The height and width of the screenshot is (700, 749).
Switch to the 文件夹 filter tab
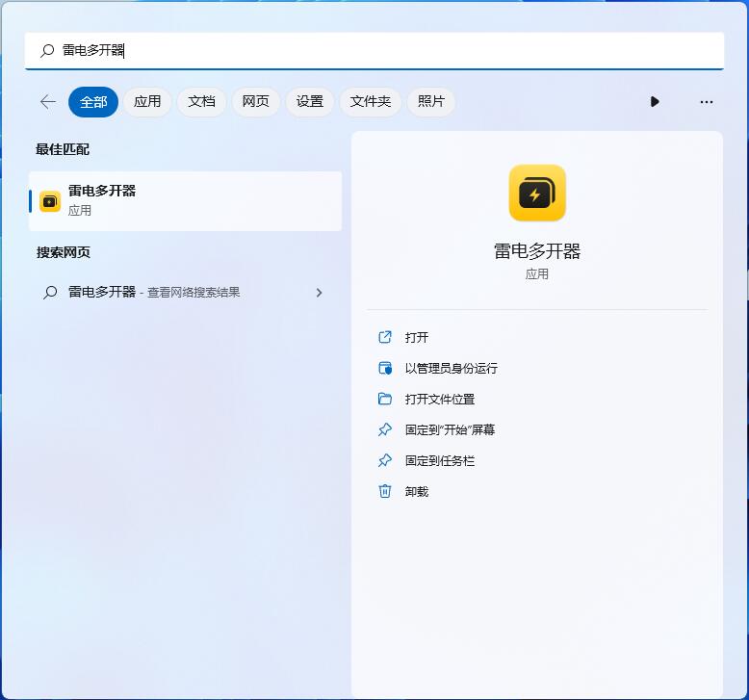pos(371,102)
